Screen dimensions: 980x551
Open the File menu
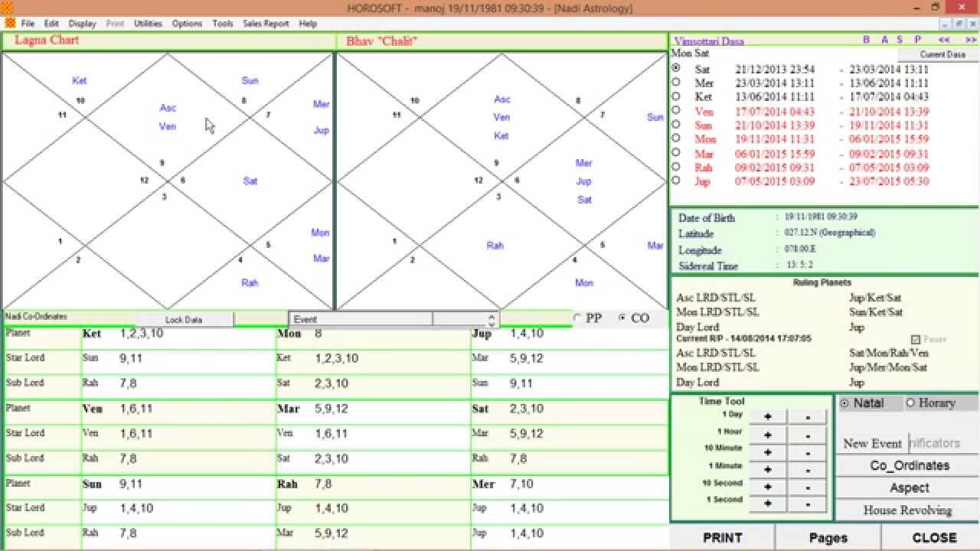28,24
